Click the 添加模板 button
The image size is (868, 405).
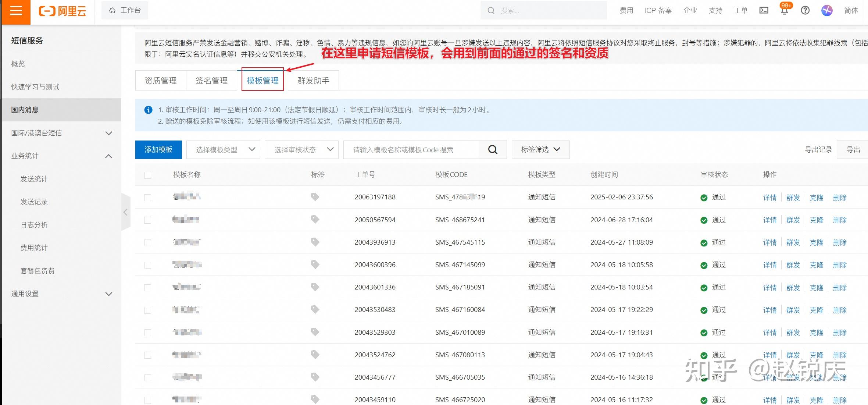click(x=158, y=150)
